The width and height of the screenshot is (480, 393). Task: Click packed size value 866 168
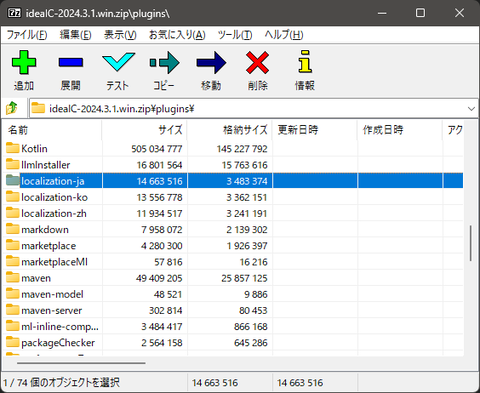pyautogui.click(x=251, y=327)
